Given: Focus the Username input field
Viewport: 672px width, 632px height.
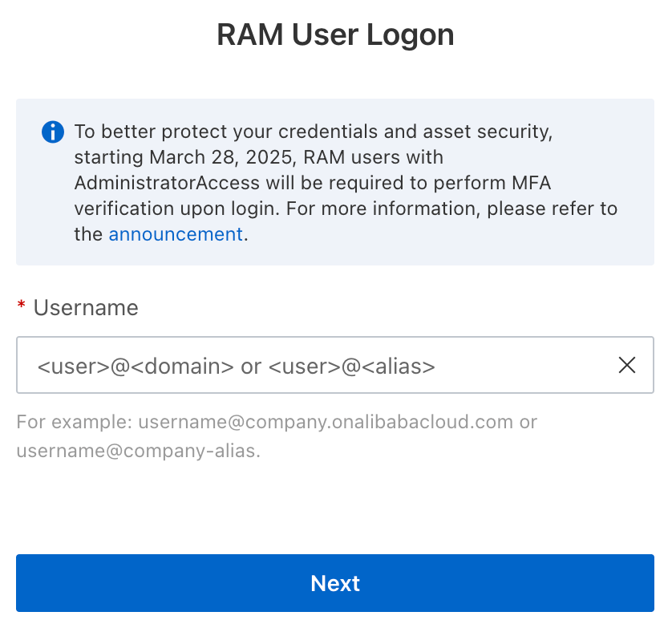Looking at the screenshot, I should (x=321, y=366).
